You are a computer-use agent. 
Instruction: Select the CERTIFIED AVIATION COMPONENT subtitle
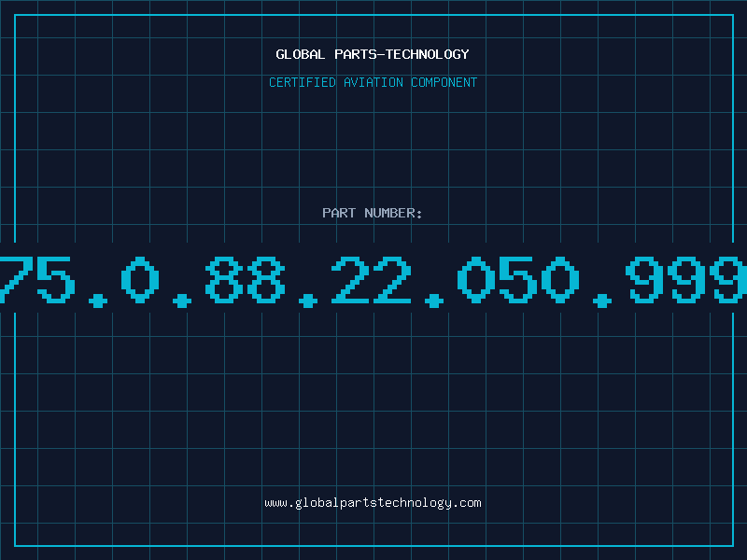pos(373,82)
